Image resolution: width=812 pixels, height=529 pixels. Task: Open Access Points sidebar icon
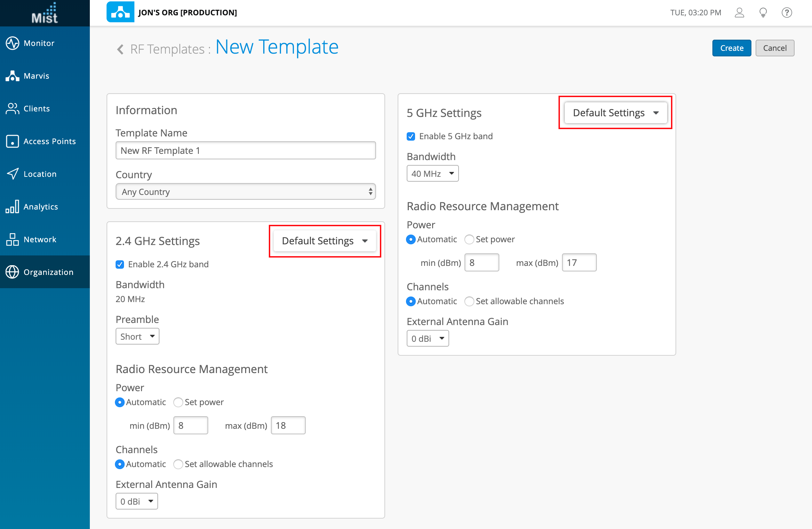click(13, 141)
